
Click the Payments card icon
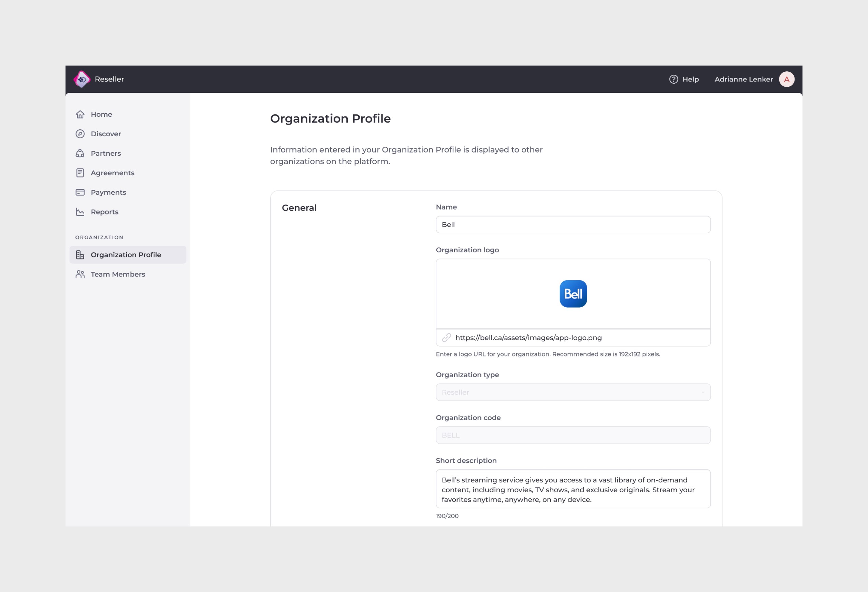pos(80,192)
